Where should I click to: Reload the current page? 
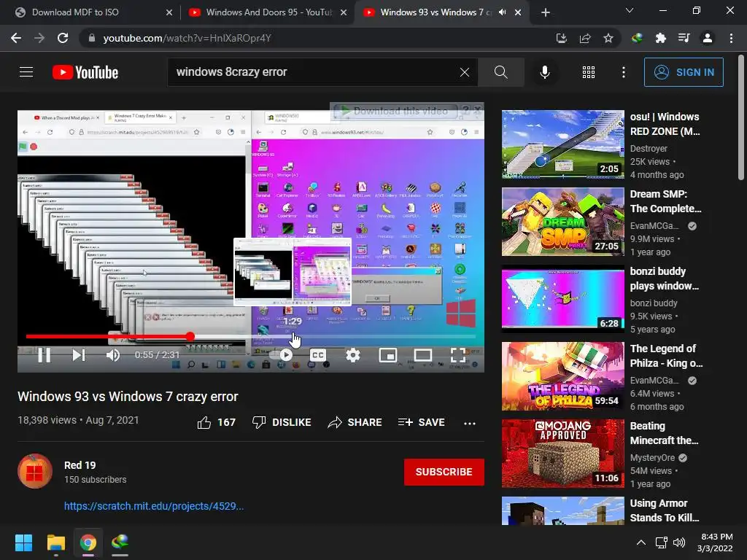click(63, 38)
